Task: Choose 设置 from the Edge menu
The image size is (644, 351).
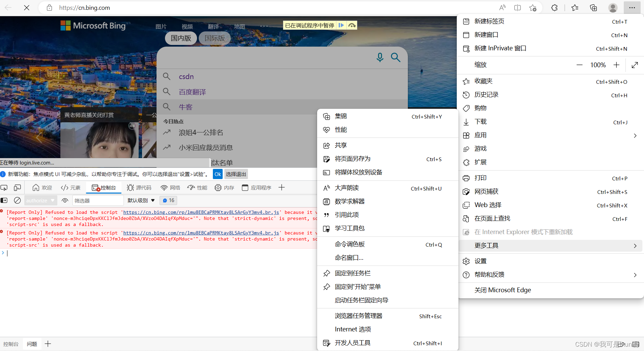Action: pyautogui.click(x=551, y=261)
